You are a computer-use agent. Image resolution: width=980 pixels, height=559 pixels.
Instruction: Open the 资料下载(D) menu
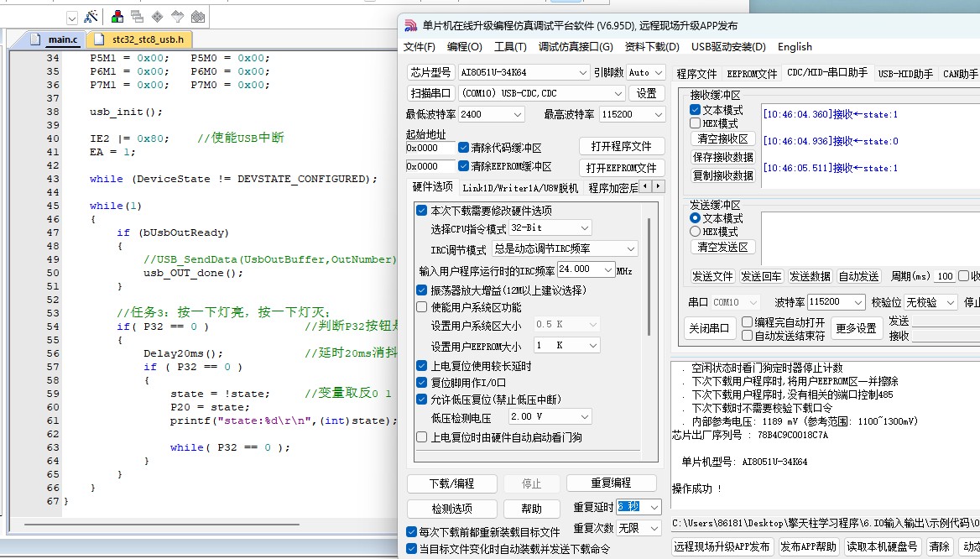point(652,47)
